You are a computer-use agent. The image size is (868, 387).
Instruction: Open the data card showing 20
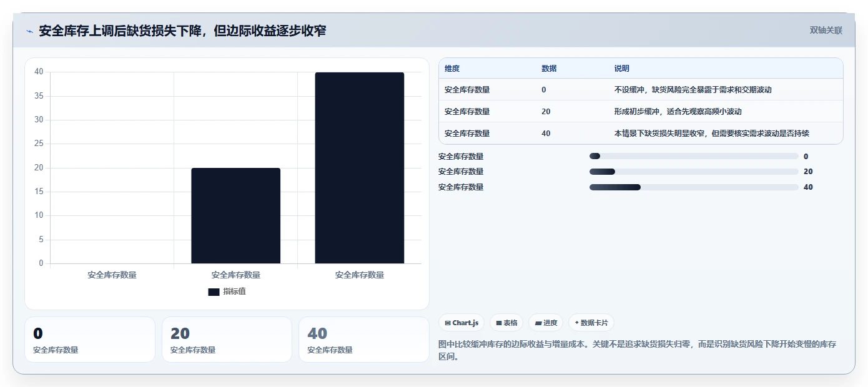click(x=227, y=340)
